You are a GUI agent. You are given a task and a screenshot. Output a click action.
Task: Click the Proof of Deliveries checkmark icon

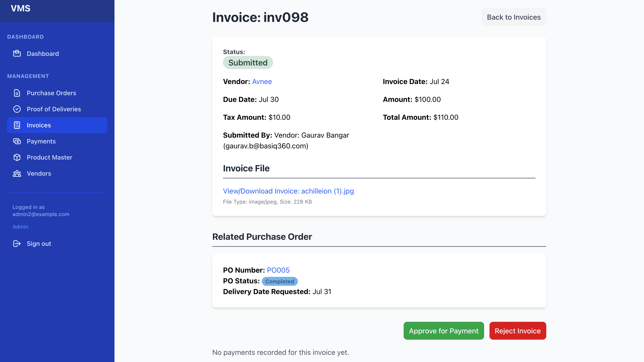click(x=17, y=109)
